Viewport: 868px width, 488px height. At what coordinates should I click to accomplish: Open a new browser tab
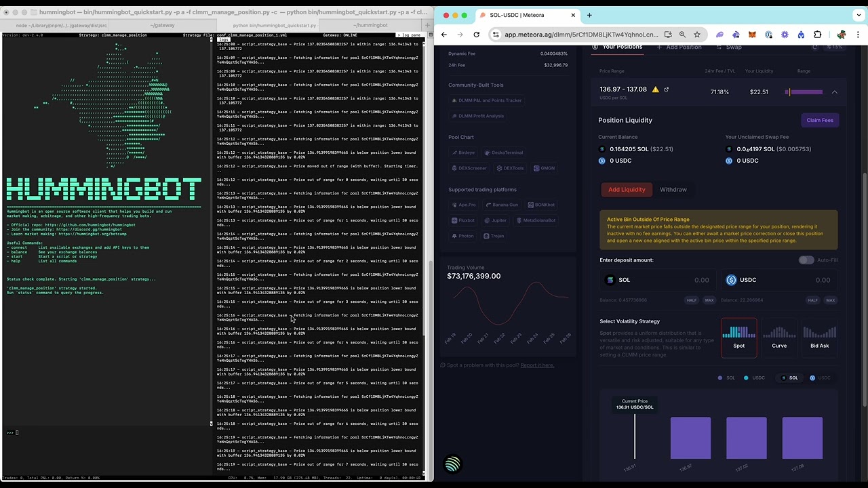pyautogui.click(x=589, y=15)
